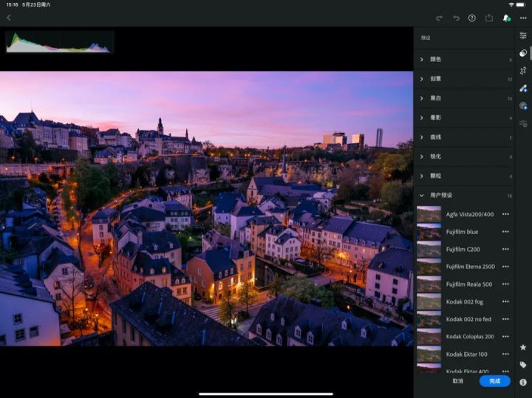
Task: Tap the Wi-Fi status icon
Action: (x=511, y=4)
